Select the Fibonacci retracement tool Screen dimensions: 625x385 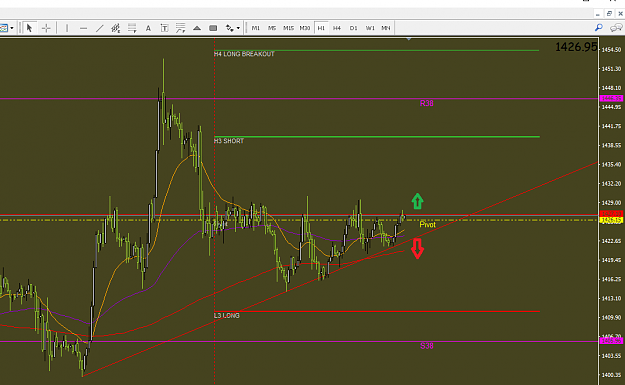pyautogui.click(x=132, y=28)
